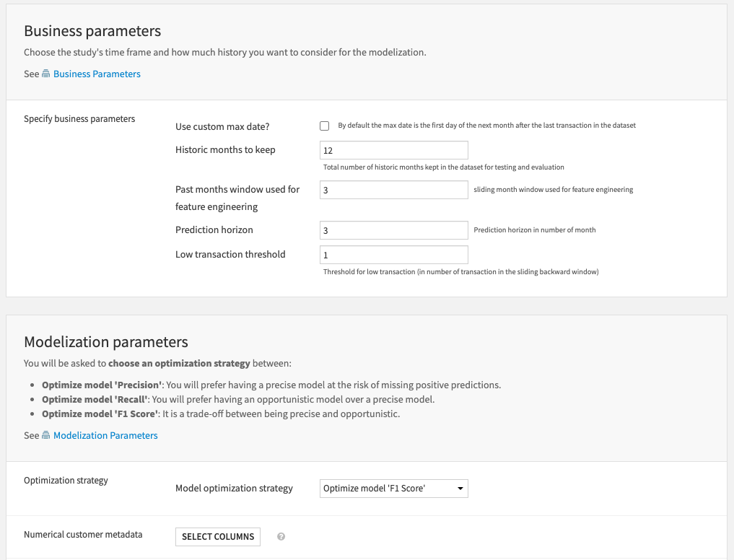Select the Prediction horizon input field

(x=393, y=229)
